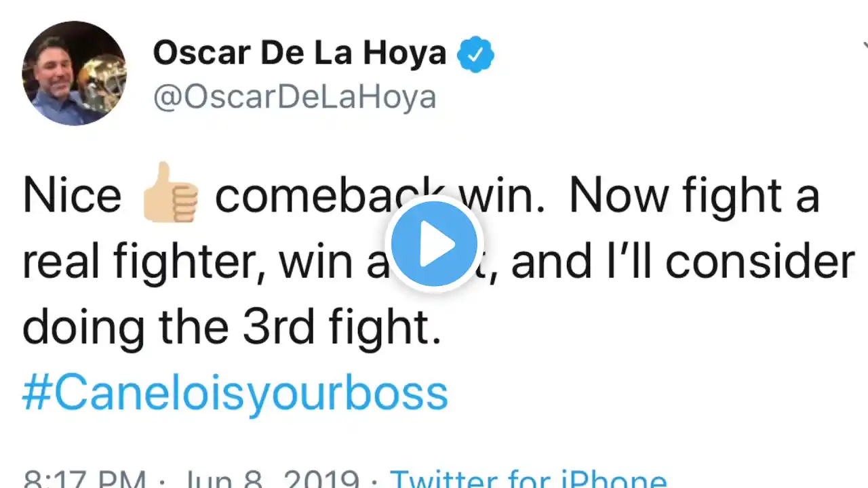Play the video with the blue play button

coord(434,243)
